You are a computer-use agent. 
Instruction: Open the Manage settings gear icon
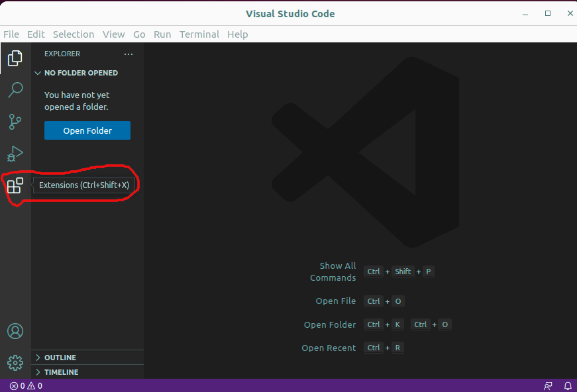(x=15, y=363)
